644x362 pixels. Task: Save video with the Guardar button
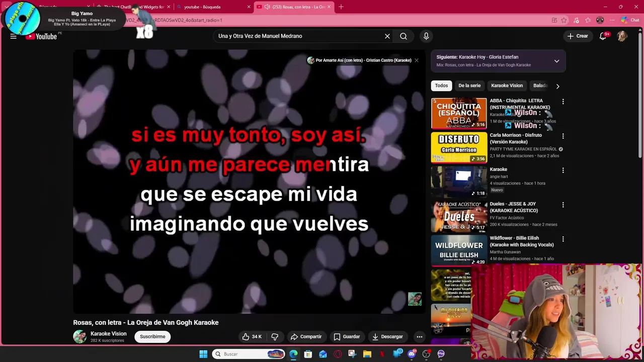pyautogui.click(x=347, y=336)
